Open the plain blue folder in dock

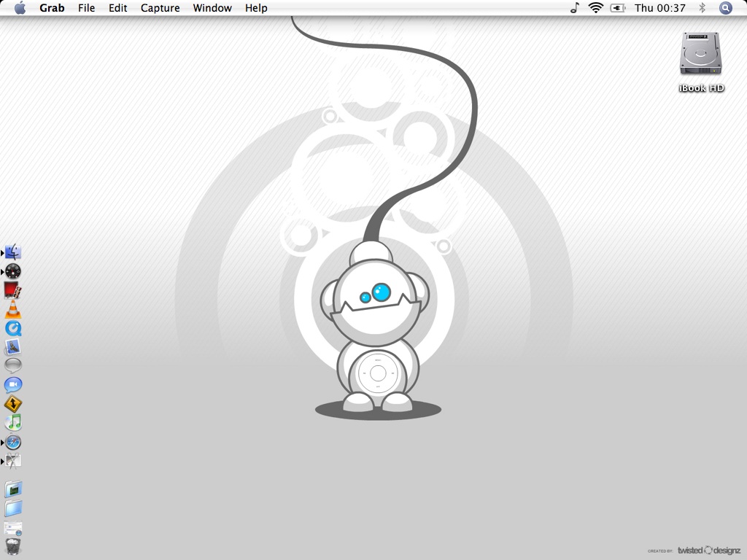(x=13, y=508)
